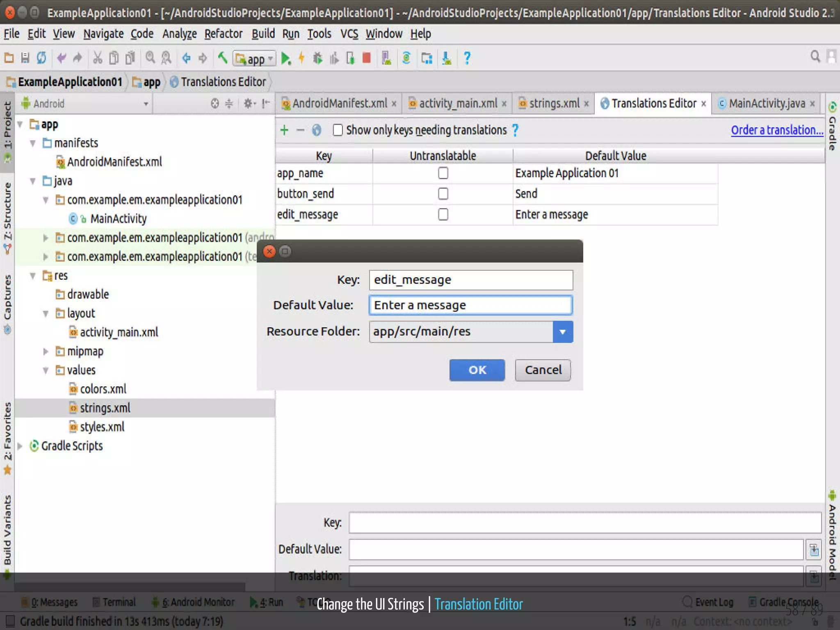This screenshot has width=840, height=630.
Task: Open the SDK Manager download icon
Action: click(447, 58)
